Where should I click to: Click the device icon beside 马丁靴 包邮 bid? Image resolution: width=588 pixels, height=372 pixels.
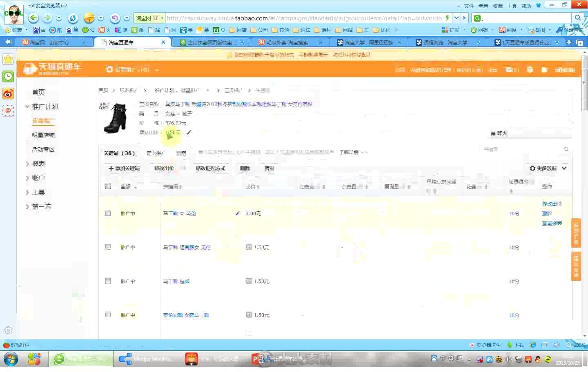click(x=249, y=281)
